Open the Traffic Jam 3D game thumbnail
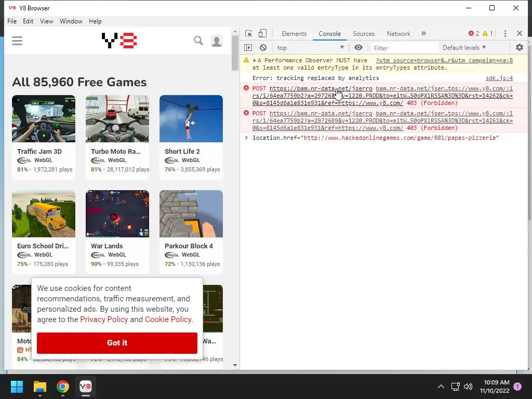 [x=44, y=119]
